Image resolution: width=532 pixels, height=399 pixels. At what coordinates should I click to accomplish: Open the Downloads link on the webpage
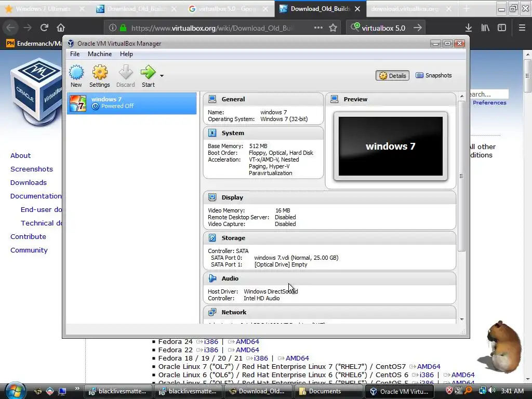pos(29,183)
